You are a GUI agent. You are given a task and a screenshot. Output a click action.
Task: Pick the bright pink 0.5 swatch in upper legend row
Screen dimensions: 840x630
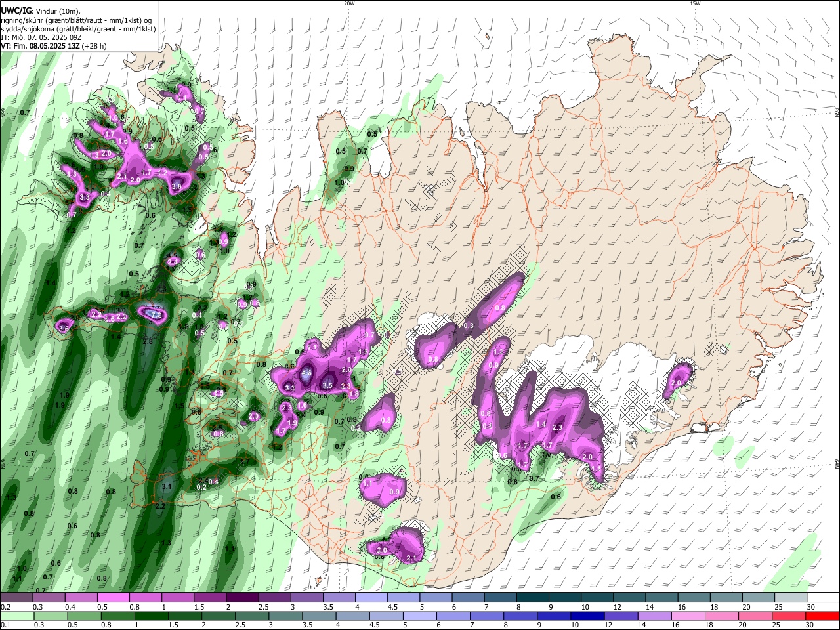(113, 598)
